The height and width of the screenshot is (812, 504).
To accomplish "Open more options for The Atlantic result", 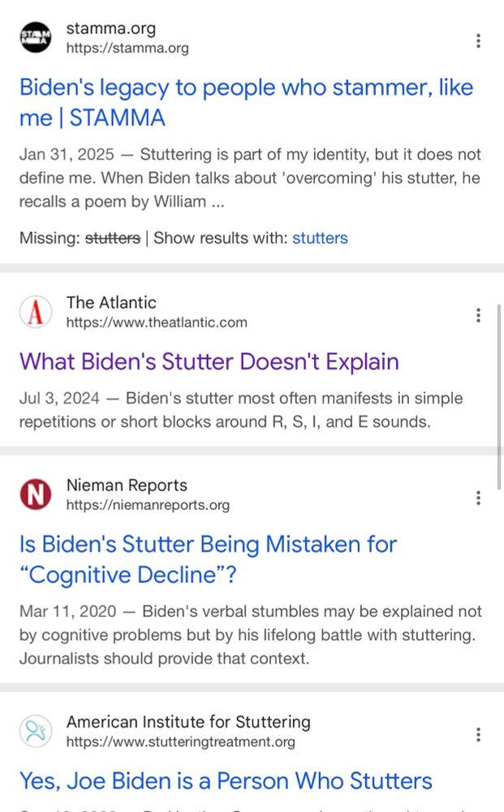I will [478, 315].
